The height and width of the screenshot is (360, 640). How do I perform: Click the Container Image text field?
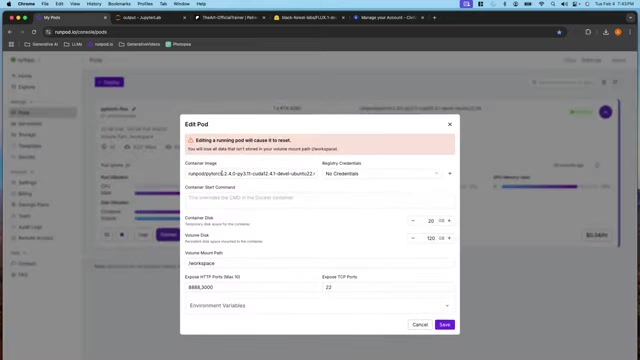[x=251, y=173]
